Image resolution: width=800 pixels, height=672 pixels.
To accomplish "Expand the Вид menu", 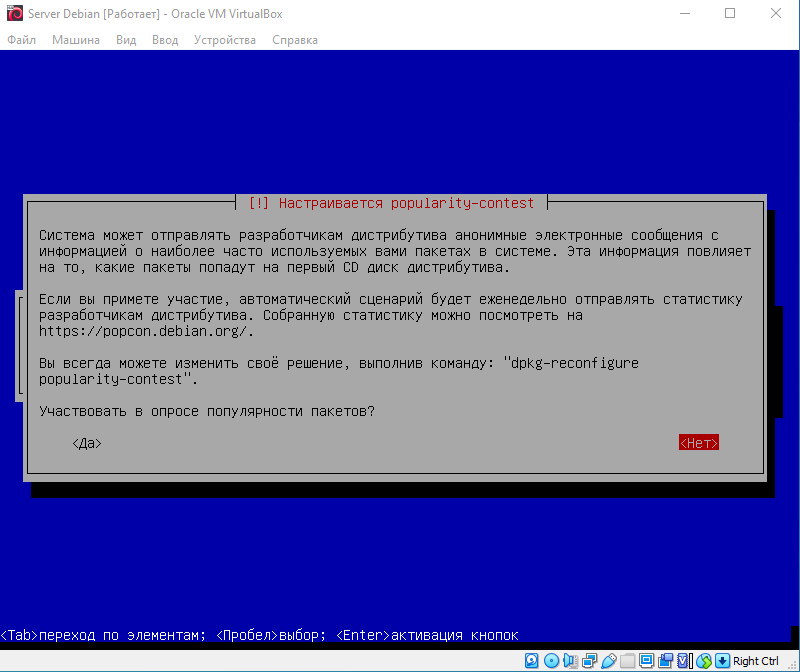I will [126, 40].
